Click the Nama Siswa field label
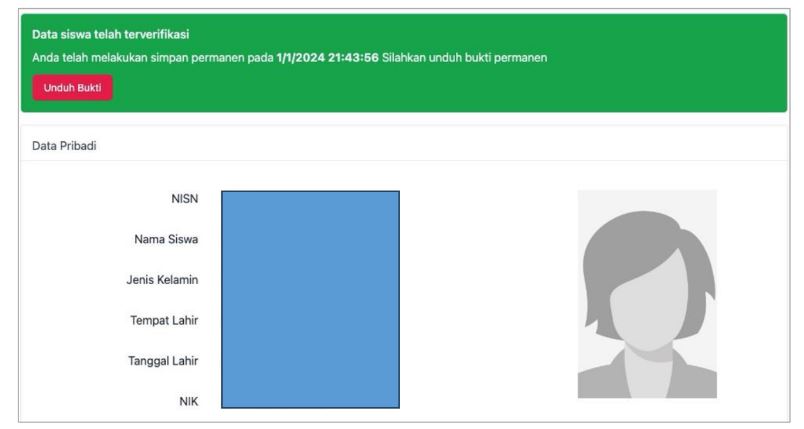The height and width of the screenshot is (429, 804). pos(166,239)
